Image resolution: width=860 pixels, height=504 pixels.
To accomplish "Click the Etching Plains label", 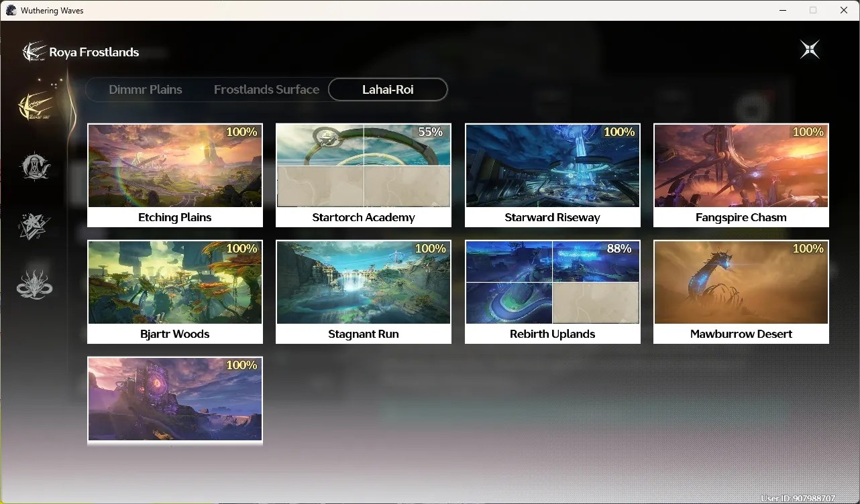I will [175, 217].
